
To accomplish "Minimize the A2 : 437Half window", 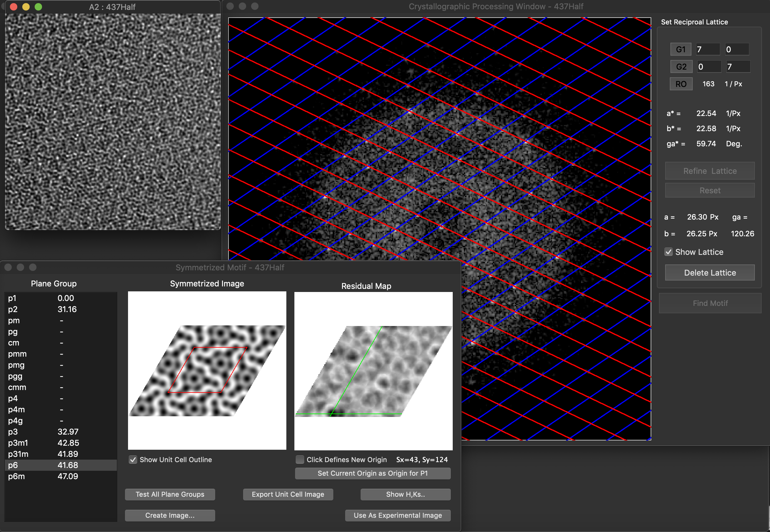I will pyautogui.click(x=26, y=7).
